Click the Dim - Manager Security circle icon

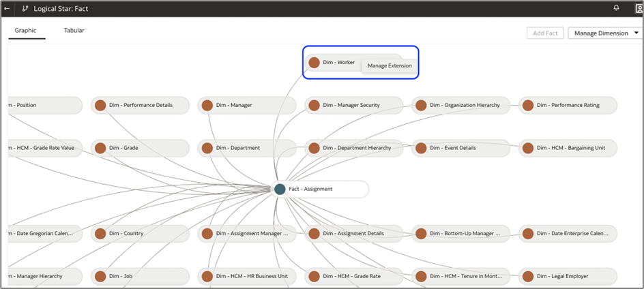tap(314, 106)
